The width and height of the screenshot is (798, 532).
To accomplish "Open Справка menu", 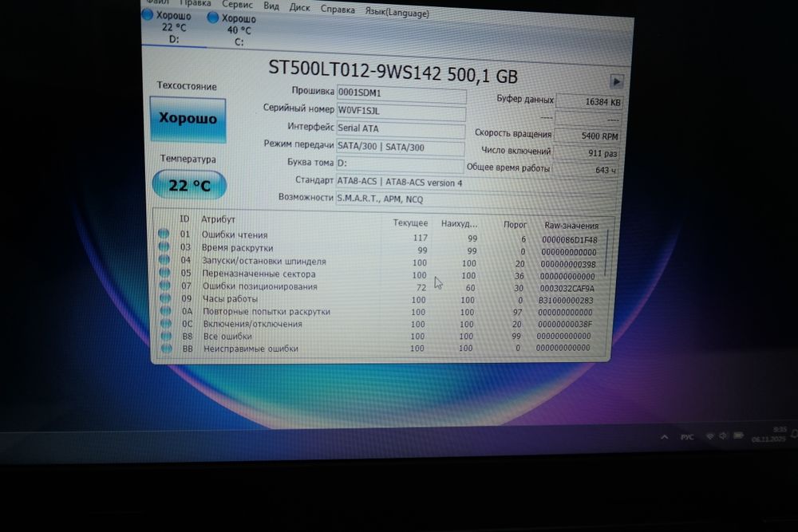I will click(x=338, y=9).
